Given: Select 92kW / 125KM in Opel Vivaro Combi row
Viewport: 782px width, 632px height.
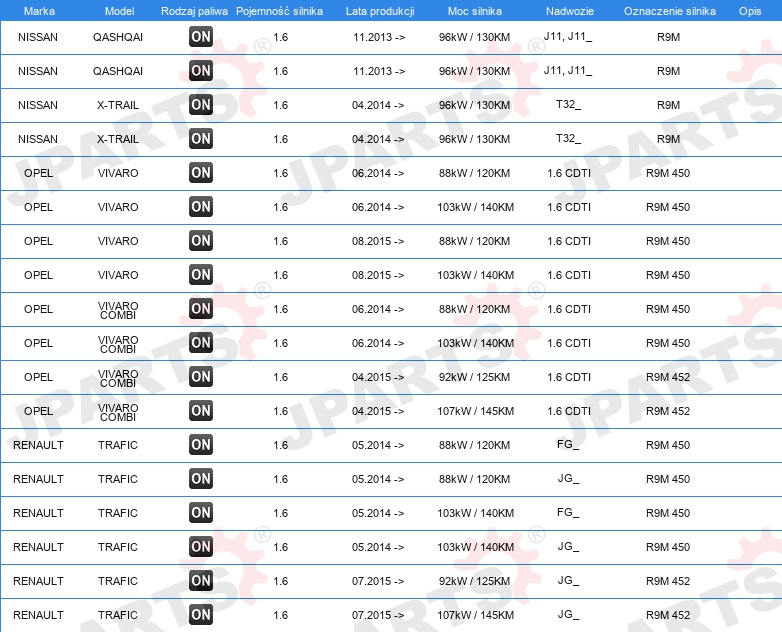Looking at the screenshot, I should click(x=474, y=377).
